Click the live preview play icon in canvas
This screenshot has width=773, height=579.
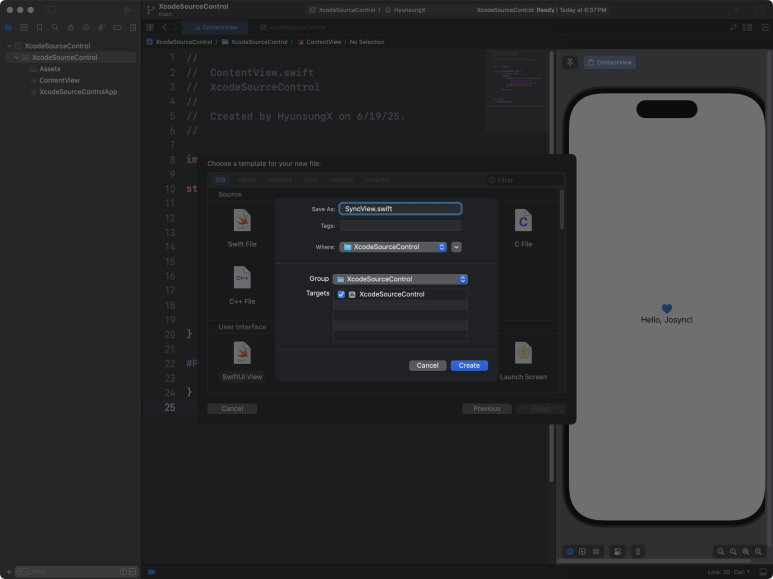pyautogui.click(x=570, y=551)
